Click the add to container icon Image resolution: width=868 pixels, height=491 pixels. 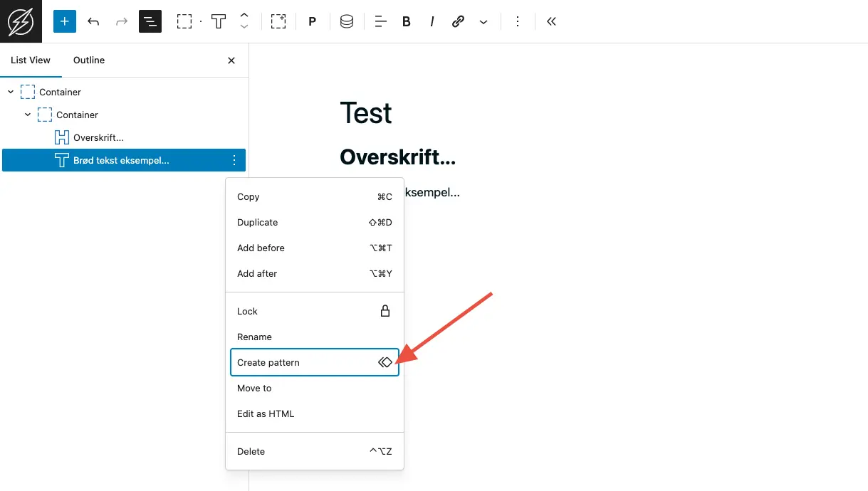pyautogui.click(x=278, y=21)
